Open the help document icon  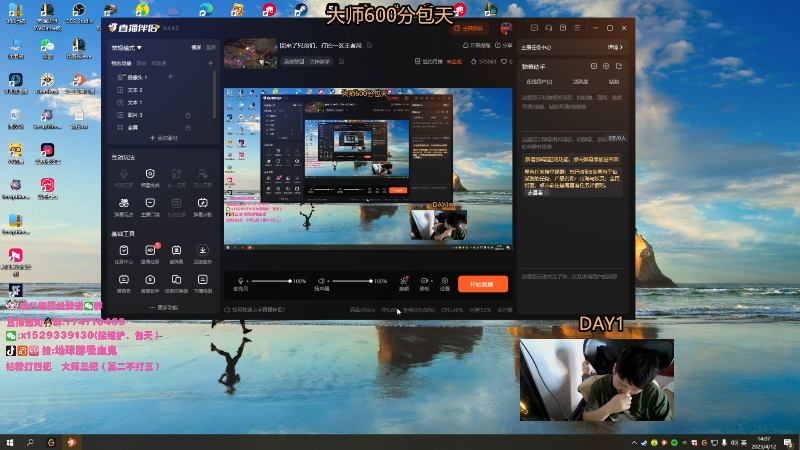(x=563, y=28)
